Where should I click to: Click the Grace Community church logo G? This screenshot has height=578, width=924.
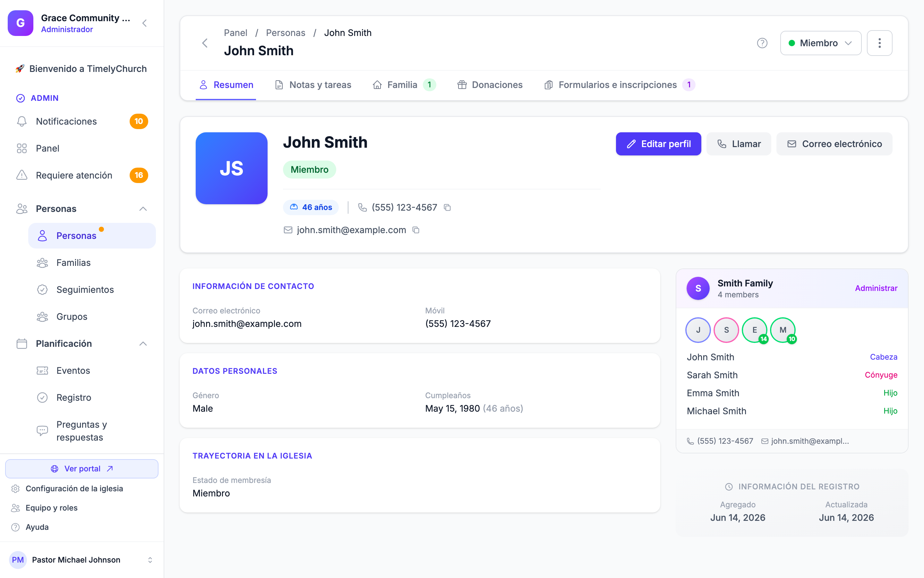(x=21, y=23)
